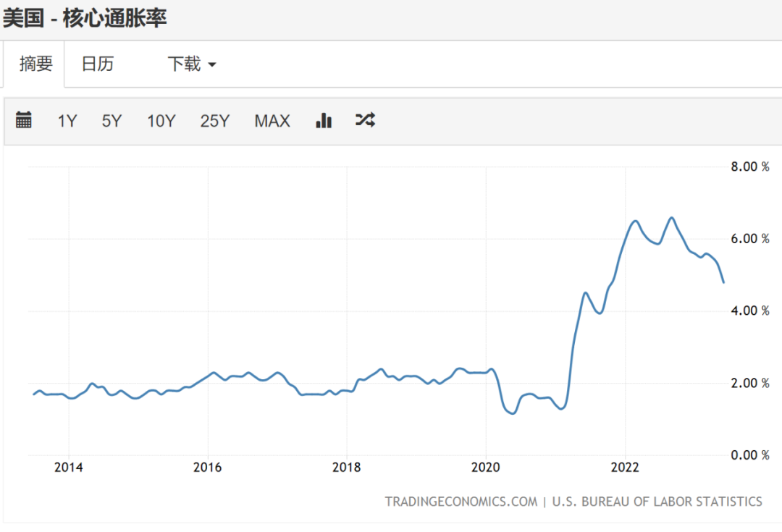Select the 1Y time range
782x532 pixels.
pyautogui.click(x=67, y=121)
